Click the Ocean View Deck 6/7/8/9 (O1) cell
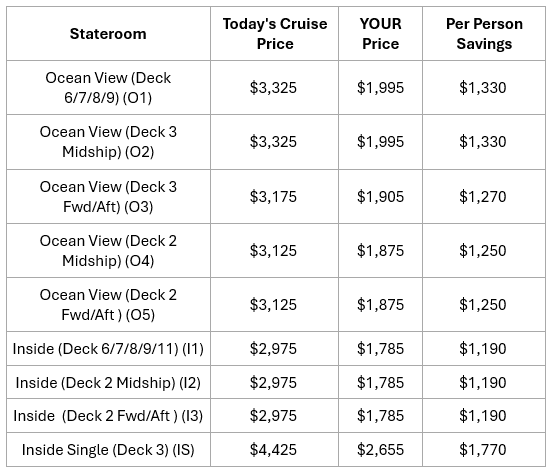 coord(108,88)
